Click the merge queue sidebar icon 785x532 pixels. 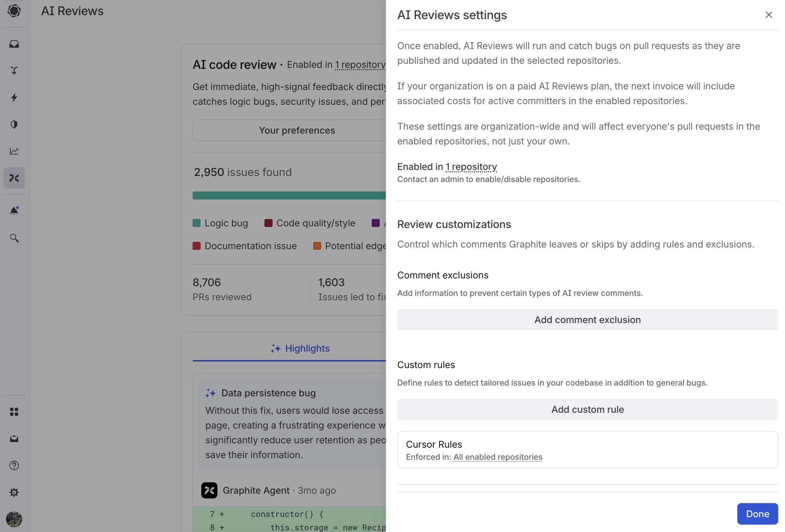point(14,71)
